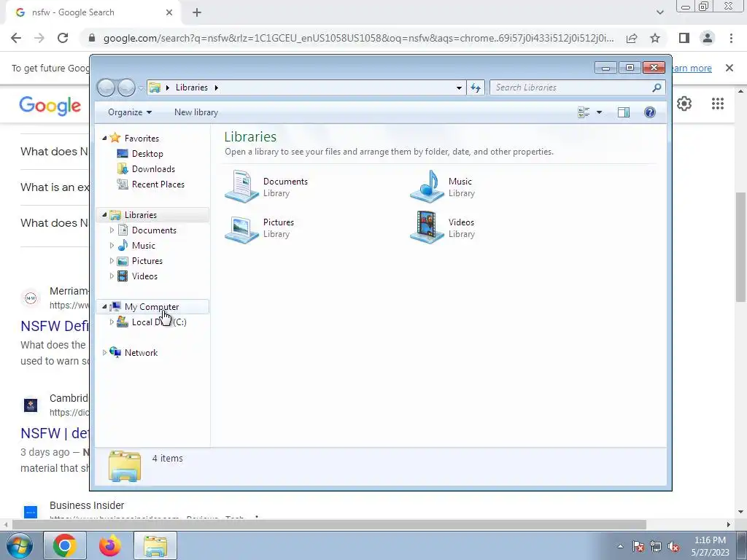Screen dimensions: 747x560
Task: Open Google settings gear icon
Action: coord(684,104)
